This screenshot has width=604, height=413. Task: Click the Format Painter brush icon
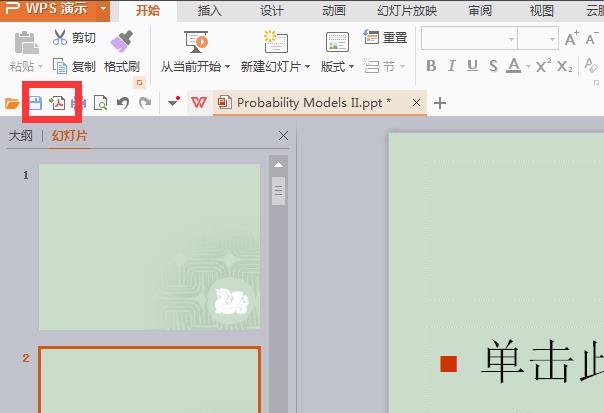click(x=122, y=41)
